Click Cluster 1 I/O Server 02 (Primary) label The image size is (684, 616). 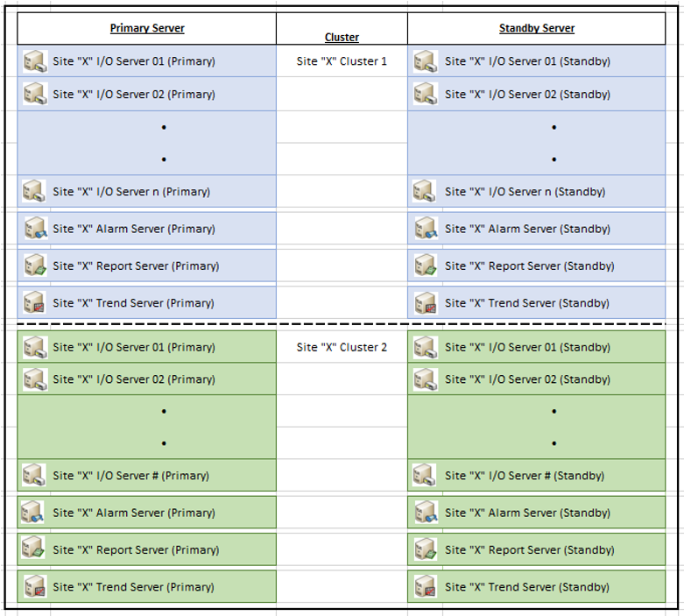[x=134, y=94]
